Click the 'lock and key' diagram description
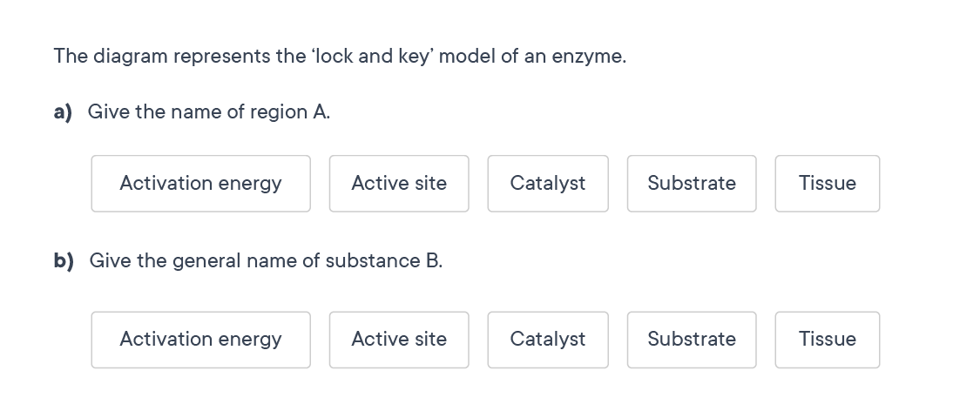Screen dimensions: 980x411 (340, 57)
